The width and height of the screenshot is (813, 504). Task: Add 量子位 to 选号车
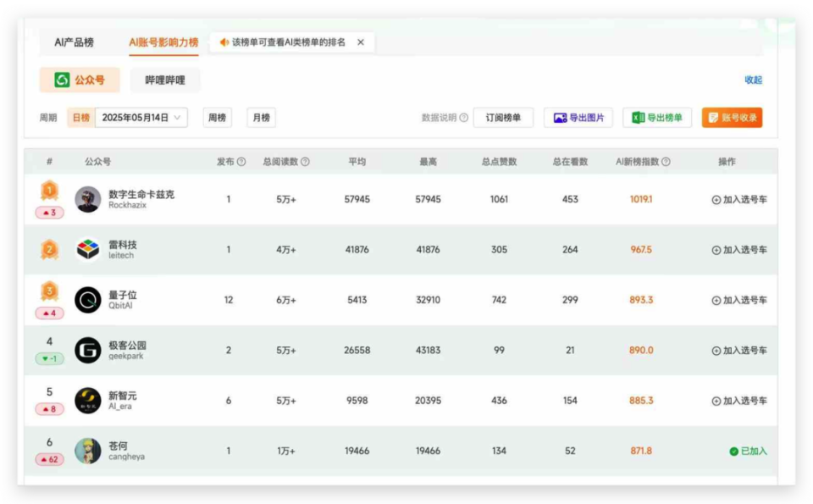point(738,300)
